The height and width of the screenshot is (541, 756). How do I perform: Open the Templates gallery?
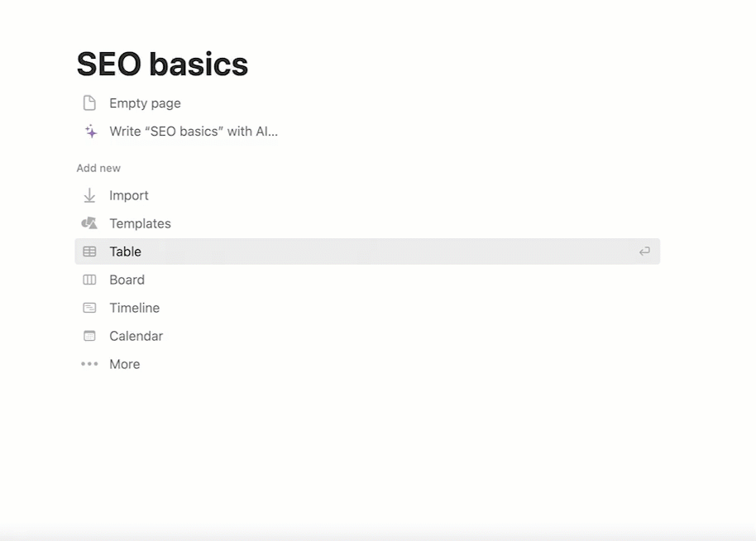coord(140,223)
